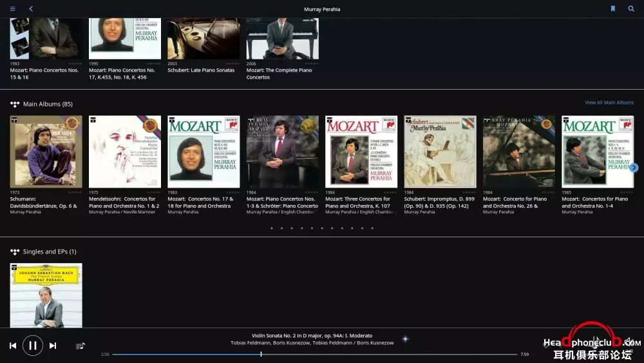The height and width of the screenshot is (363, 644).
Task: Seek along the track progress bar
Action: (315, 354)
